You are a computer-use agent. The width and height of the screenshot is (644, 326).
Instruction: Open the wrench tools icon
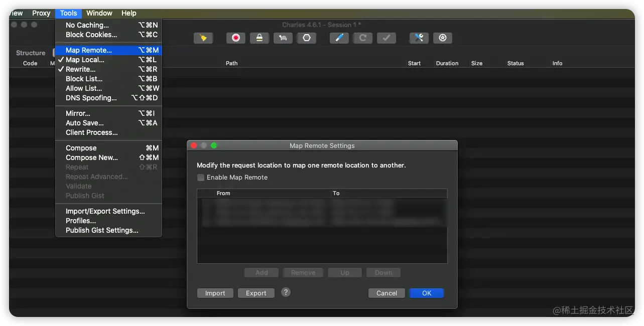click(x=419, y=38)
